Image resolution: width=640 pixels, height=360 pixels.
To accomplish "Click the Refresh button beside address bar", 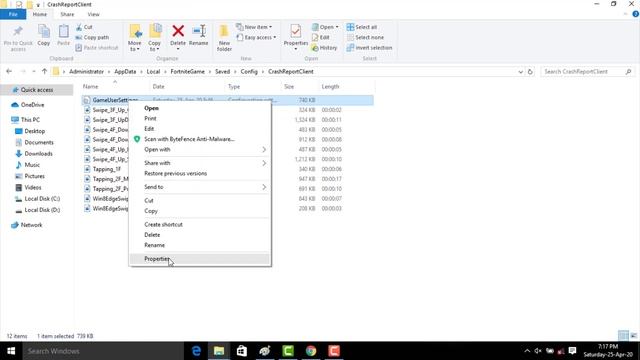I will [530, 71].
